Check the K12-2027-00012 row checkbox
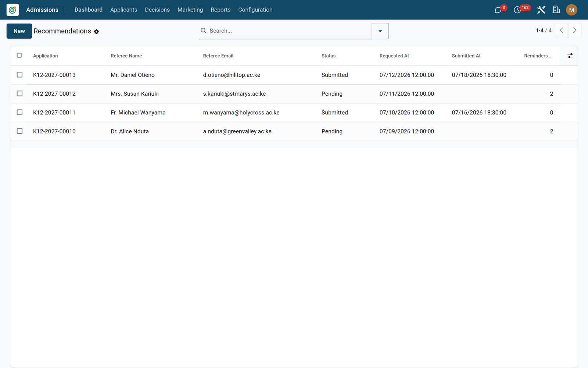The height and width of the screenshot is (368, 588). pos(19,93)
